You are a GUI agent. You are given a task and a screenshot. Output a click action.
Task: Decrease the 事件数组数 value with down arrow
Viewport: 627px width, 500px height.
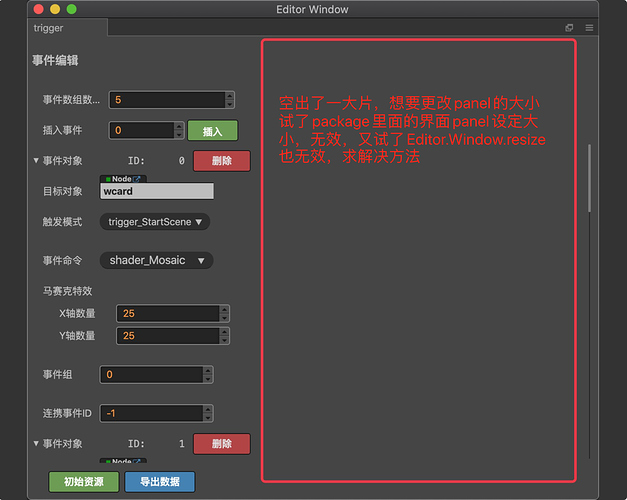[230, 104]
